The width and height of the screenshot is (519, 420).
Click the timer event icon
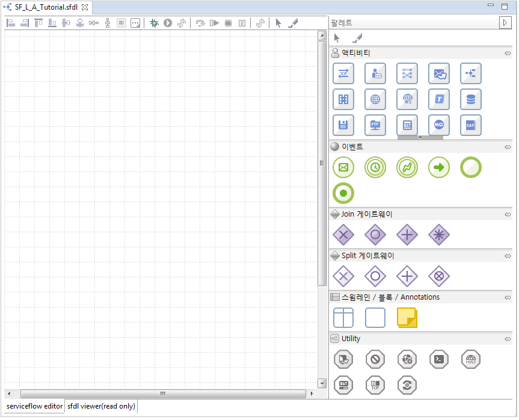point(375,167)
